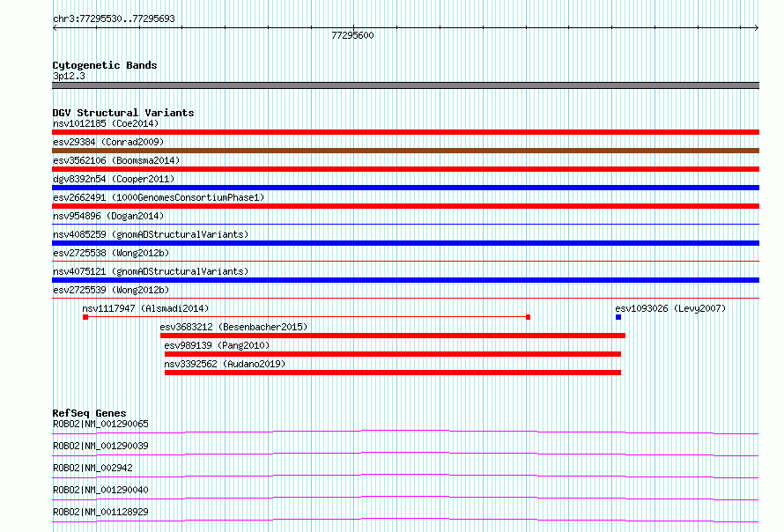The height and width of the screenshot is (532, 784).
Task: Open transcript ROBO2|NM_001290040 label
Action: click(100, 490)
